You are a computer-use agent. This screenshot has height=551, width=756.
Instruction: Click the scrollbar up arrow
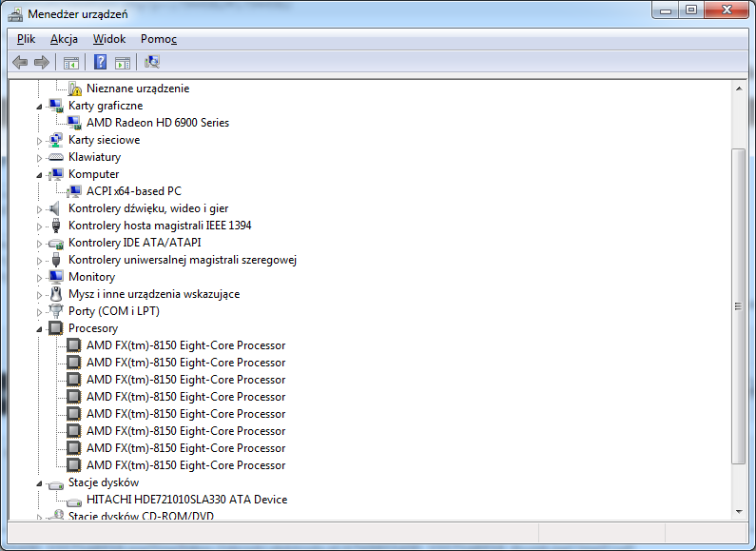(x=738, y=89)
